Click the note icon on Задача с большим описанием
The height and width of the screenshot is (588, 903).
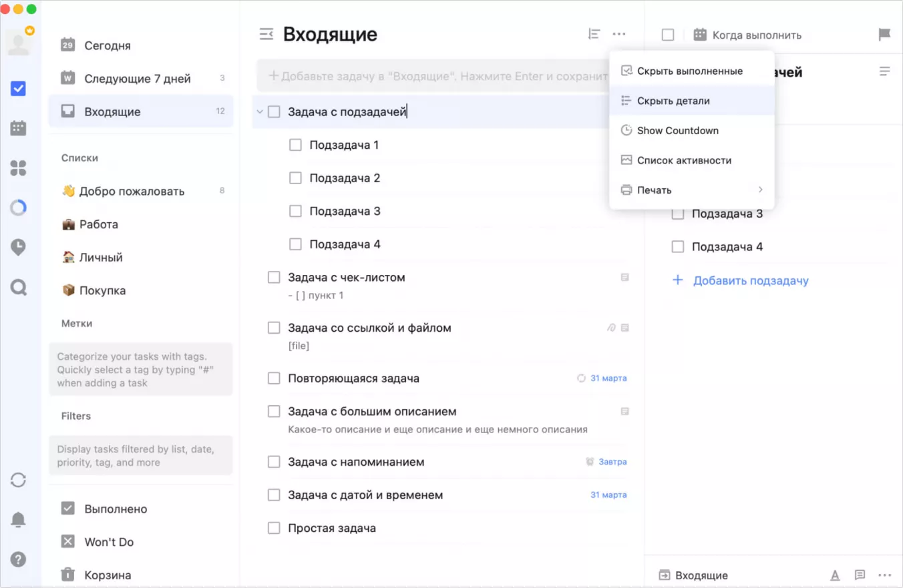point(625,411)
